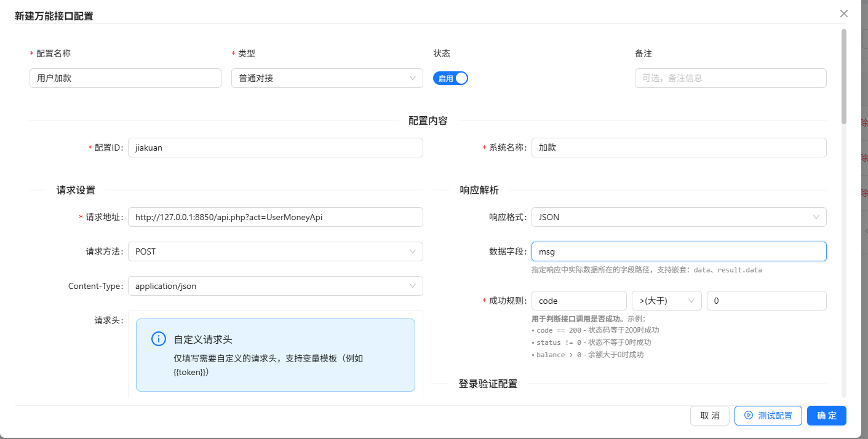Click the 成功规则 field containing code
The width and height of the screenshot is (868, 439).
point(578,301)
